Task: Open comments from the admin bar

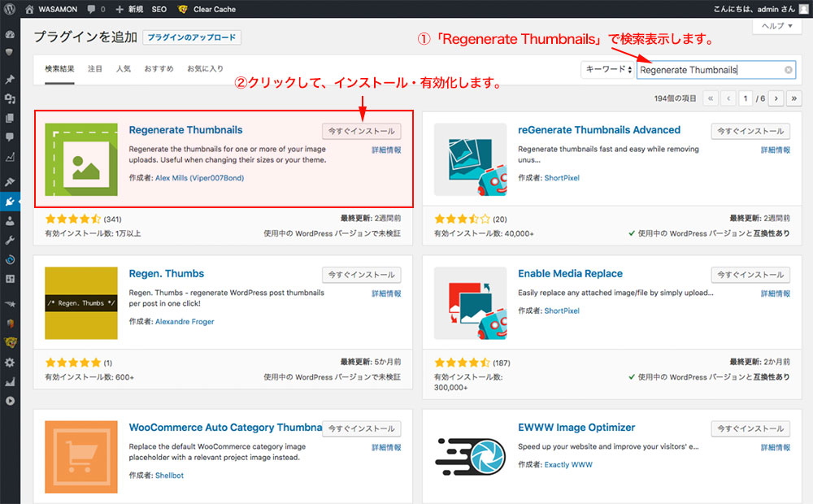Action: coord(96,9)
